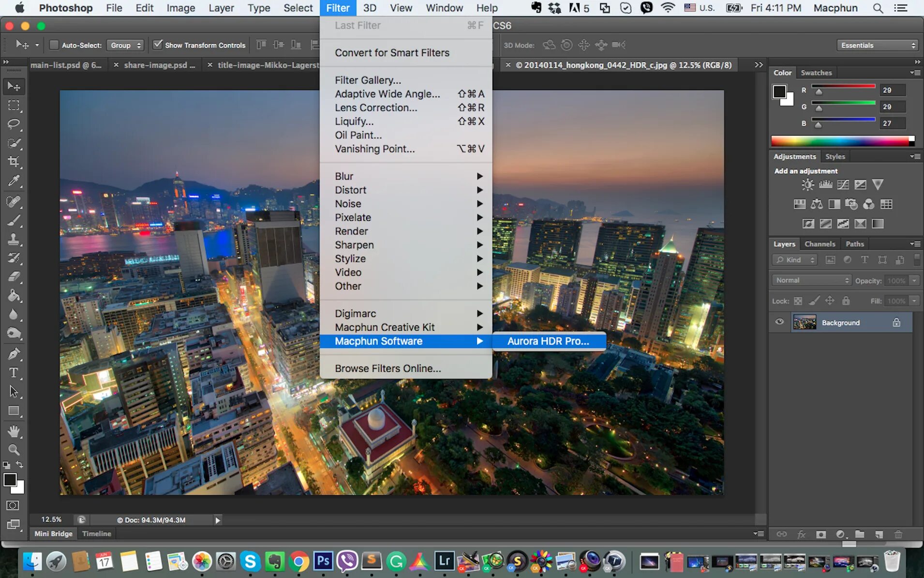Image resolution: width=924 pixels, height=578 pixels.
Task: Select the Rectangular Marquee tool
Action: pos(14,105)
